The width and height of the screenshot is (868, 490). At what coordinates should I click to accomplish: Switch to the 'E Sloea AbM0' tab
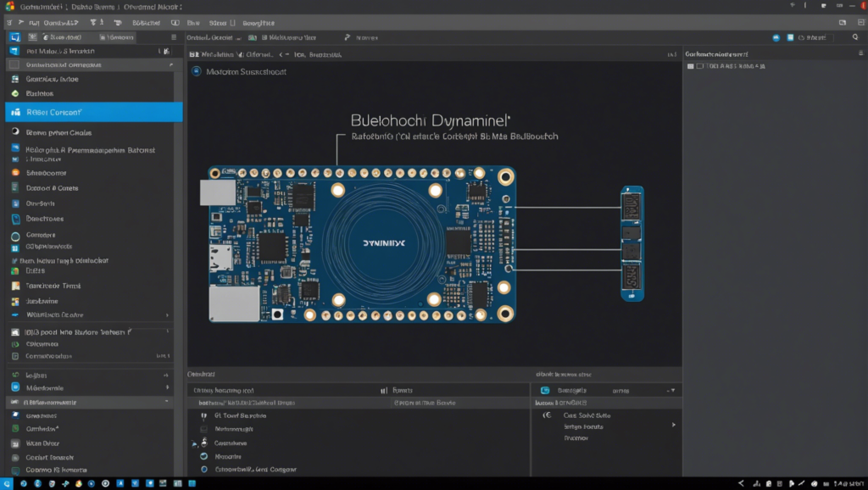61,37
